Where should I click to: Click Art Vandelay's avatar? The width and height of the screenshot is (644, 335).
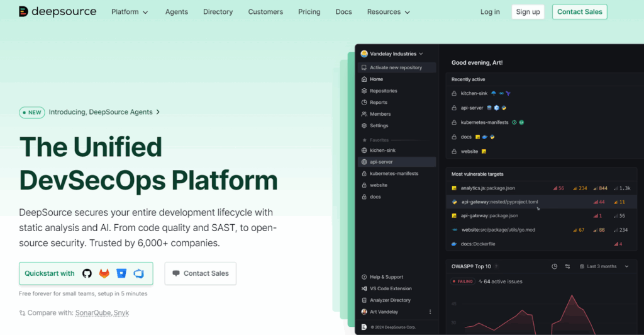(x=364, y=312)
